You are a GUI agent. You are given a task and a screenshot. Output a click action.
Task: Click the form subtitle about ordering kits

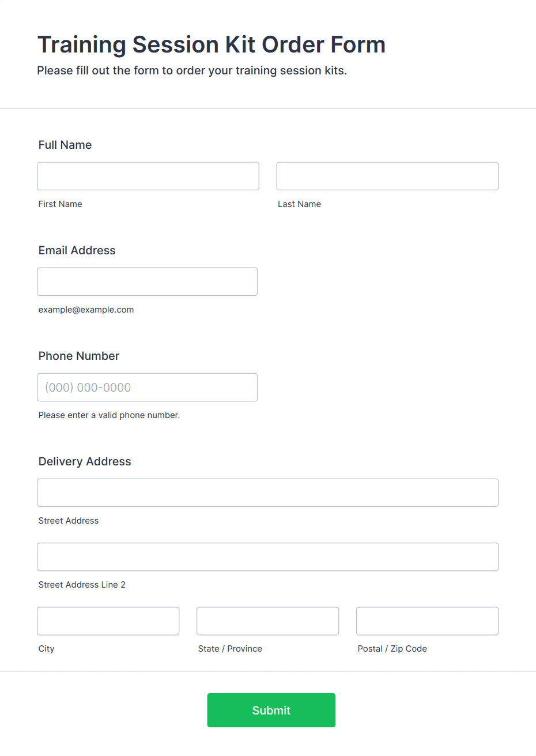point(192,70)
